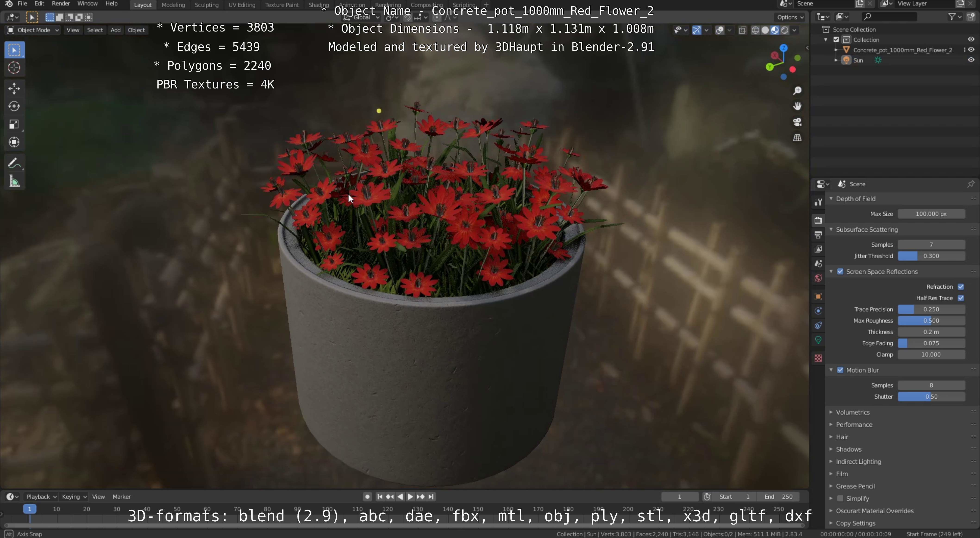Open the Texture Paint workspace tab
This screenshot has height=538, width=980.
[x=282, y=5]
